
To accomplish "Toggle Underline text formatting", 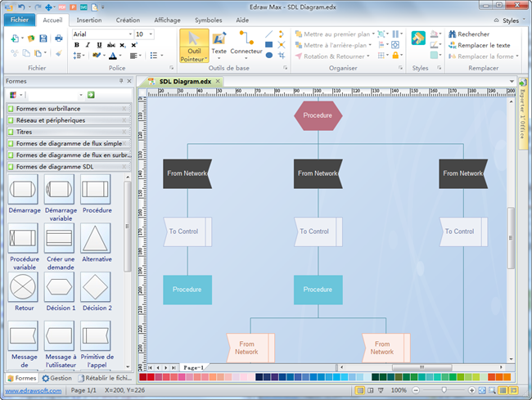I will (99, 45).
